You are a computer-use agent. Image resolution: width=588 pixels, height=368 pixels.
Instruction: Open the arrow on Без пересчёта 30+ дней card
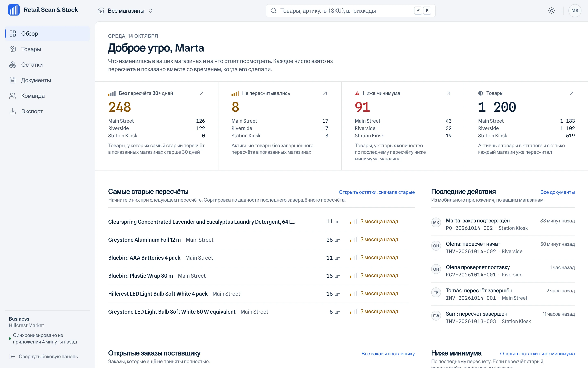pos(202,93)
